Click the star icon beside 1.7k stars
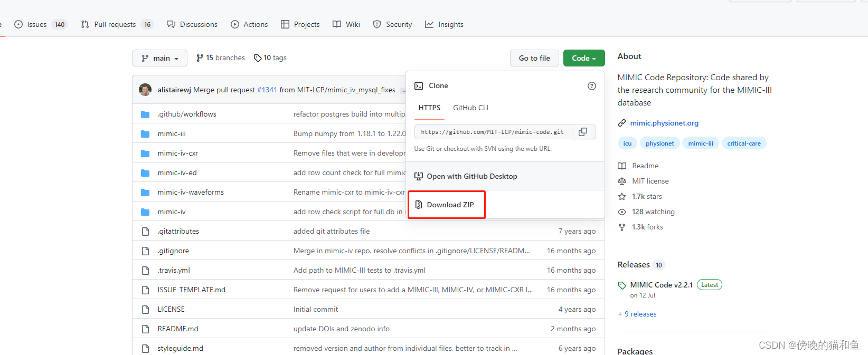This screenshot has height=355, width=868. click(x=622, y=196)
